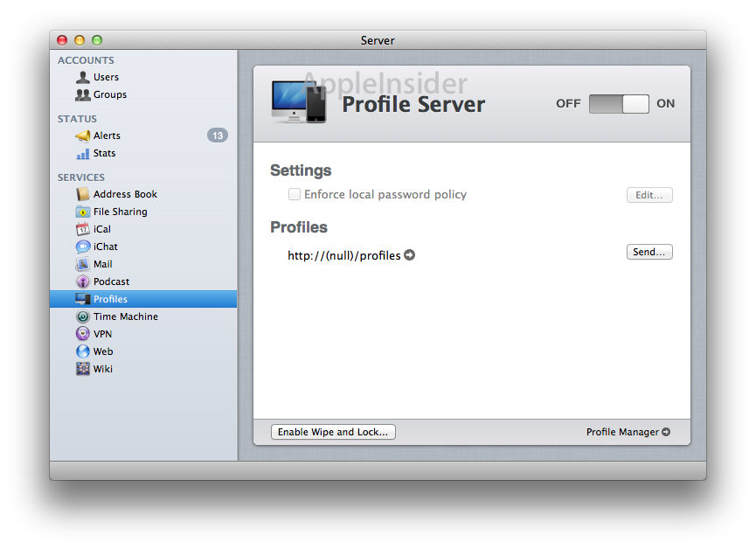Select Web service row
Screen dimensions: 756x549
click(143, 351)
